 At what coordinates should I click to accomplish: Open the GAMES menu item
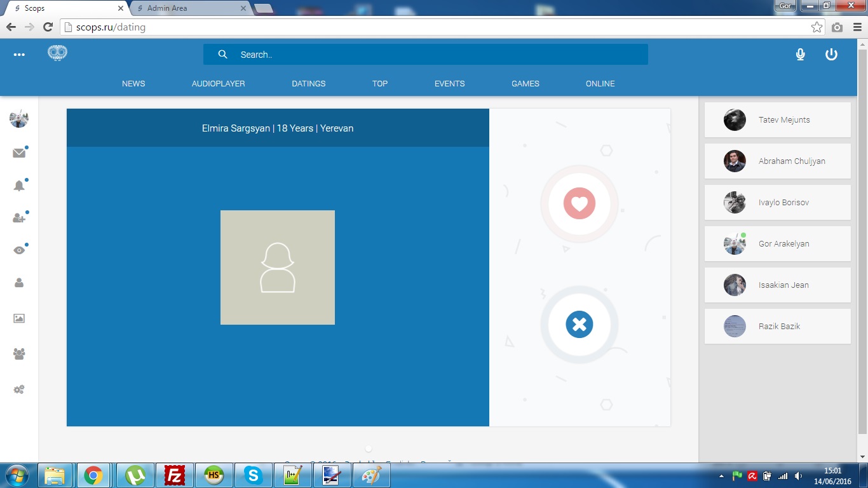[x=525, y=84]
